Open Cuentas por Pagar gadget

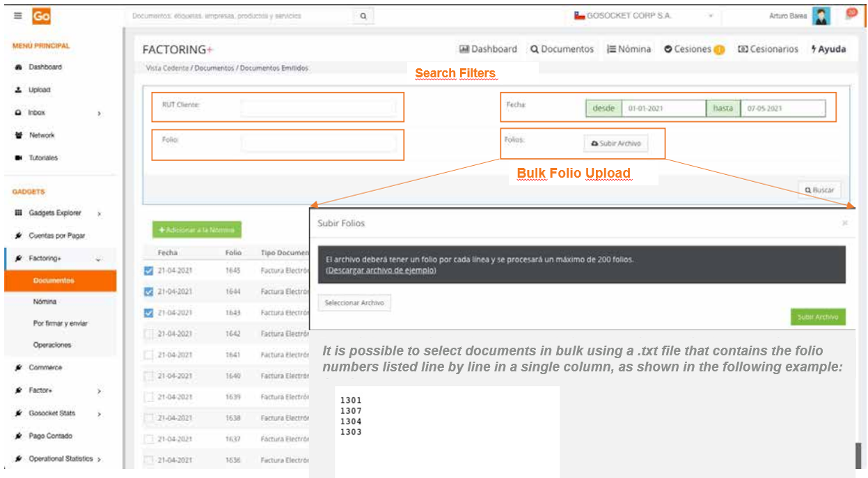click(56, 236)
